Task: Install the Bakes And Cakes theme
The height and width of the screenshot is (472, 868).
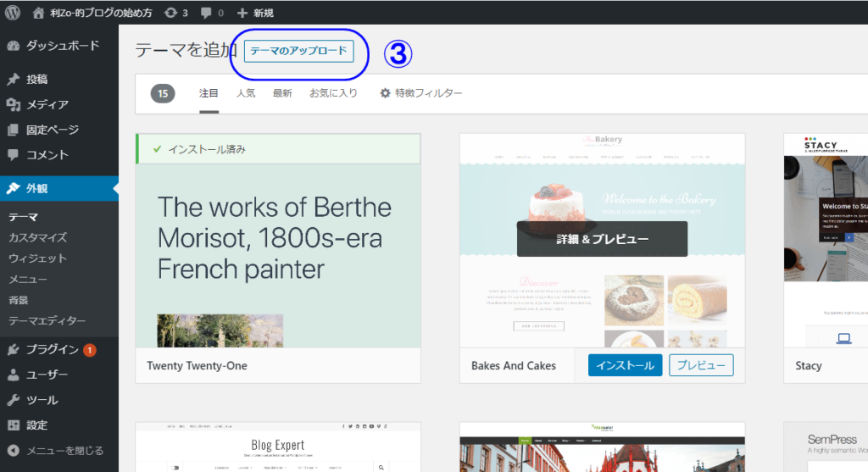Action: click(x=624, y=365)
